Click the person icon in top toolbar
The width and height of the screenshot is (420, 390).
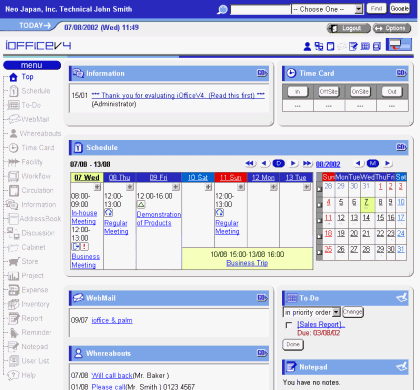307,46
